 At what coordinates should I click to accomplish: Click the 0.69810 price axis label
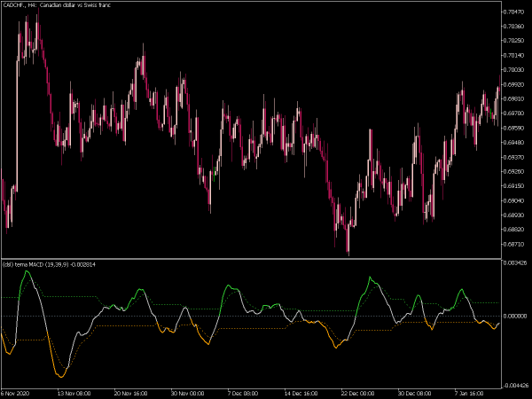(x=513, y=98)
